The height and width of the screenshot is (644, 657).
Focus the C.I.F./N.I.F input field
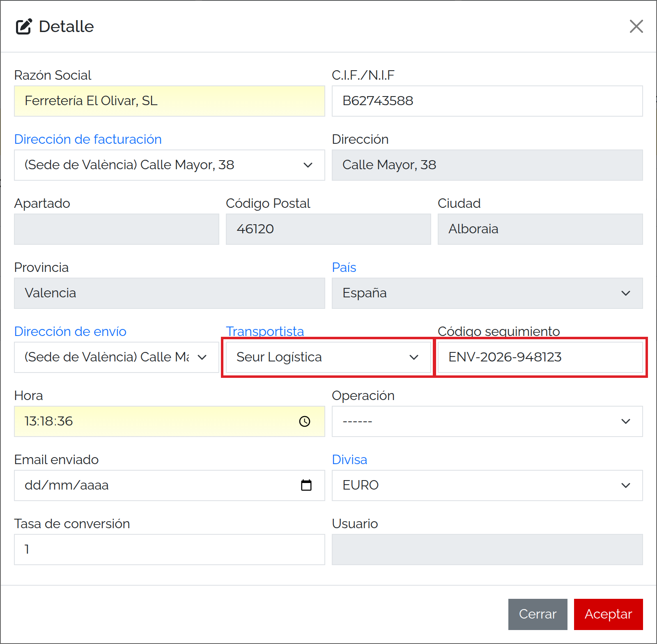pyautogui.click(x=487, y=101)
